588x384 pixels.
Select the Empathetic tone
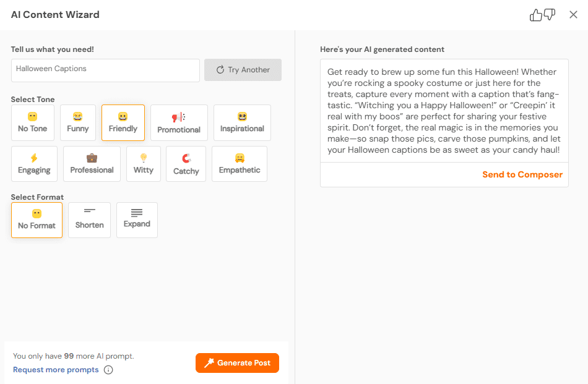240,164
